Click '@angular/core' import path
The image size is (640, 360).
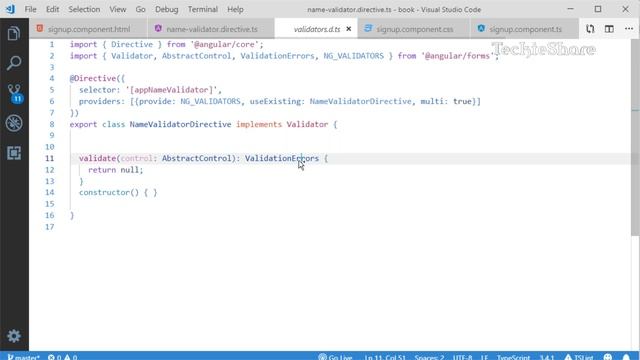tap(224, 44)
